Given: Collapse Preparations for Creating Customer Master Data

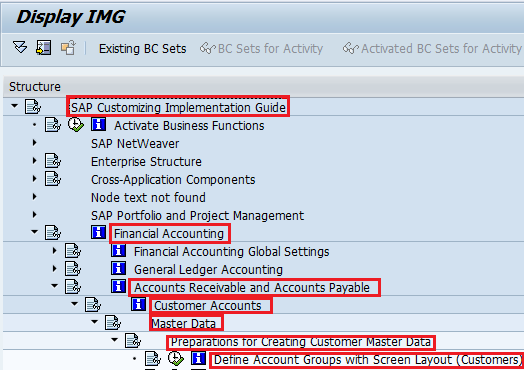Looking at the screenshot, I should [115, 340].
